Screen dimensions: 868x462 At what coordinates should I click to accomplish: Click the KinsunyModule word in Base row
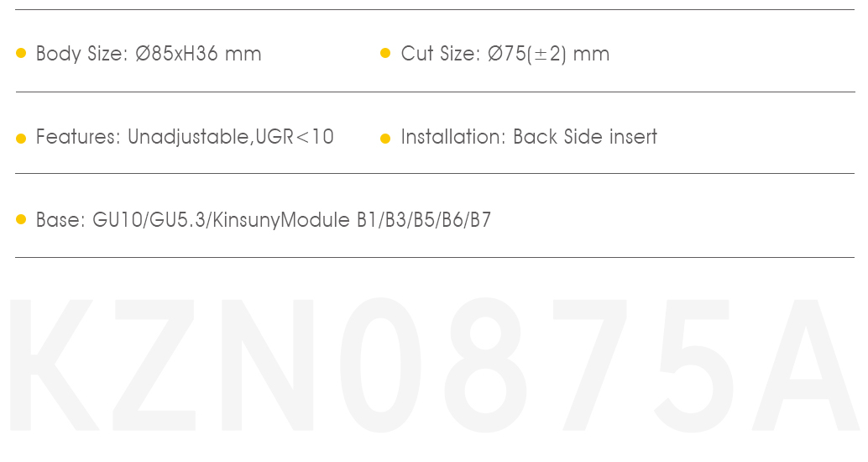[x=281, y=220]
